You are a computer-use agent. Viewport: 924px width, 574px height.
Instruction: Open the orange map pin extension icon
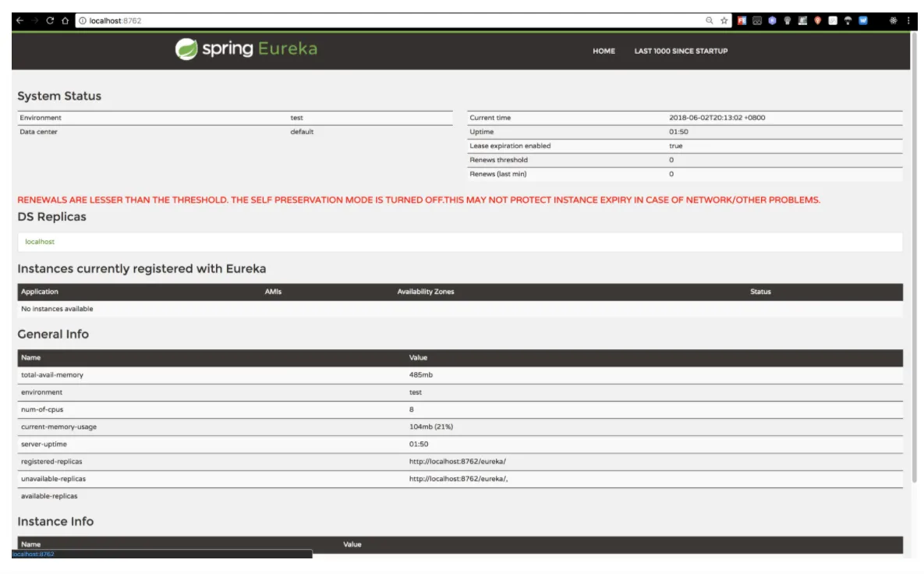(x=817, y=20)
